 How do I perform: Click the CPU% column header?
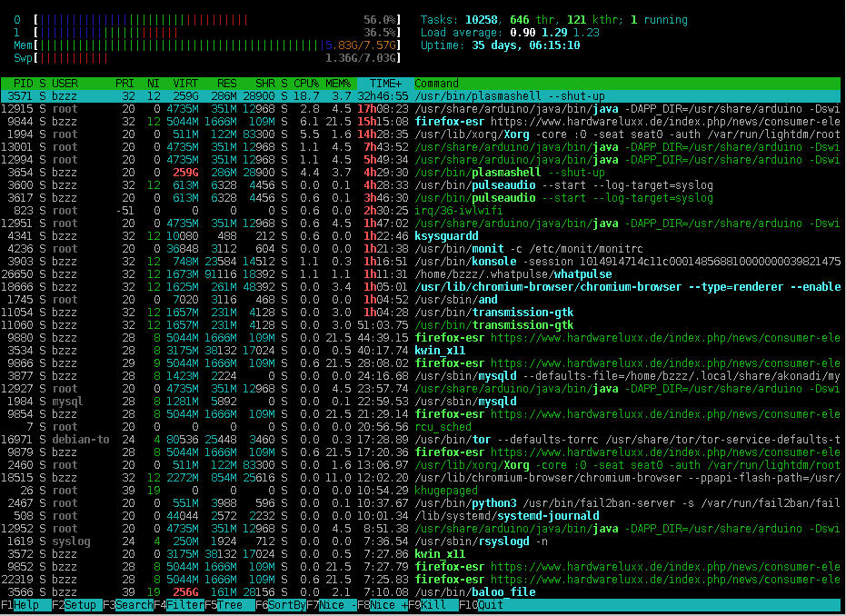pyautogui.click(x=306, y=84)
